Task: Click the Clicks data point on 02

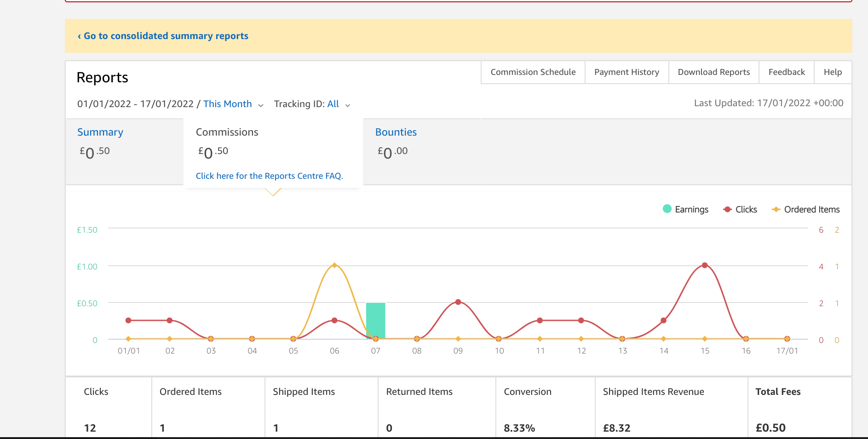Action: click(170, 320)
